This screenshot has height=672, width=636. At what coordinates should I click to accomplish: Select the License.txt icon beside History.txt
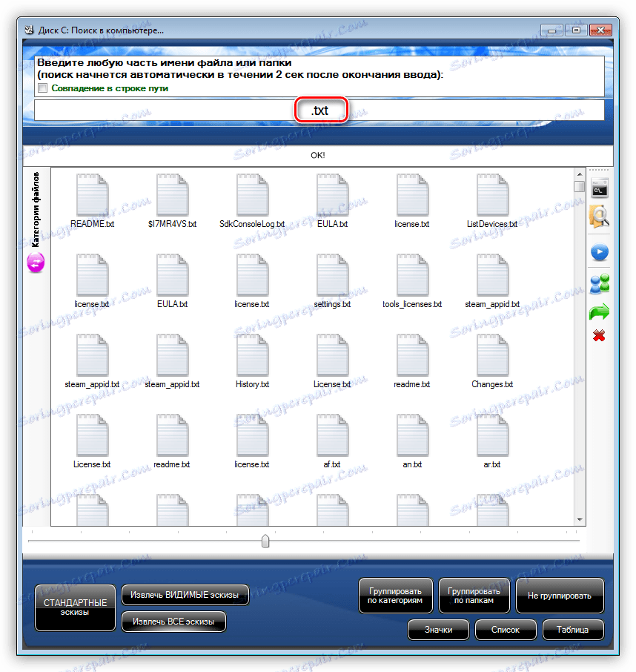(x=332, y=355)
